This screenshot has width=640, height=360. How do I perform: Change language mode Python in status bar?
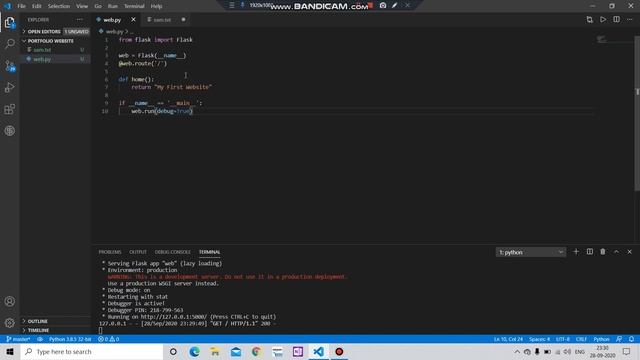click(x=601, y=339)
